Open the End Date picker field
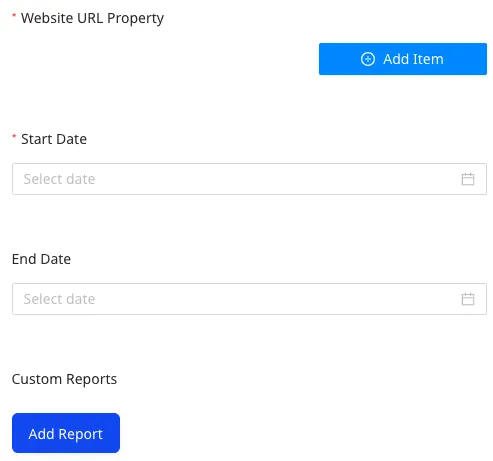 click(249, 299)
